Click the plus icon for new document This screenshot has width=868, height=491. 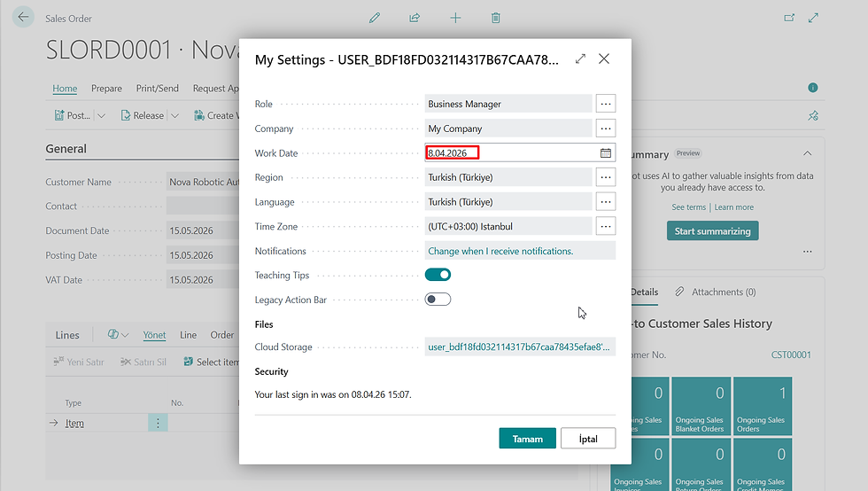coord(455,18)
